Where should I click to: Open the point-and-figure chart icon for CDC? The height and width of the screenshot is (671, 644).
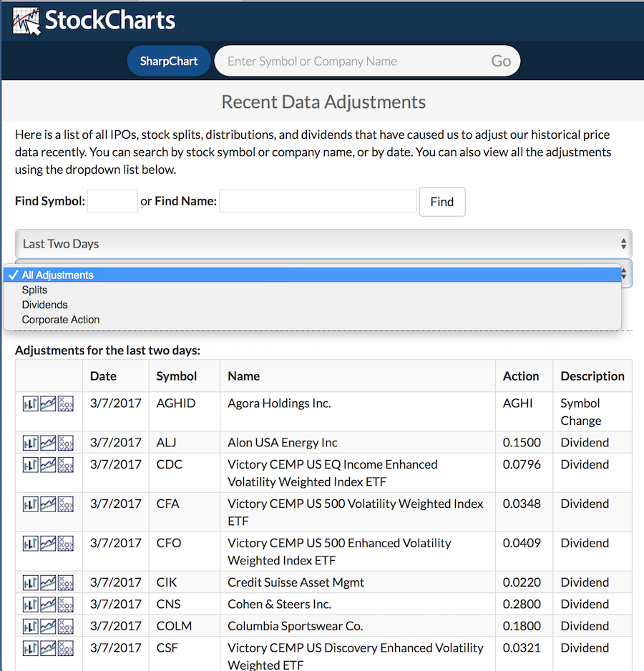click(66, 465)
